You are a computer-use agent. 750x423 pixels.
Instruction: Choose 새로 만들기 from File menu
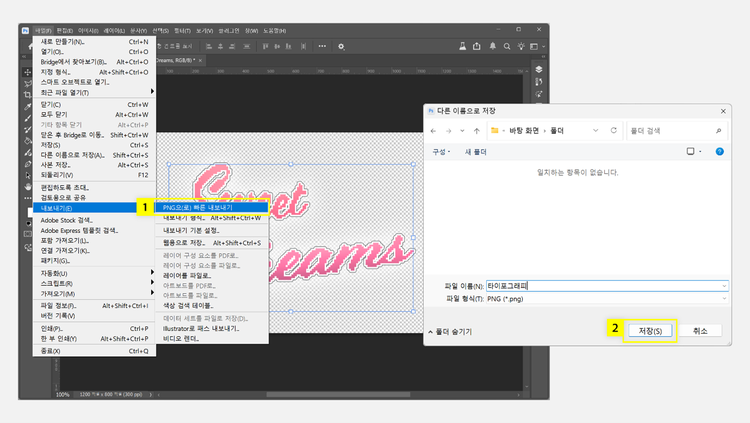pyautogui.click(x=94, y=42)
